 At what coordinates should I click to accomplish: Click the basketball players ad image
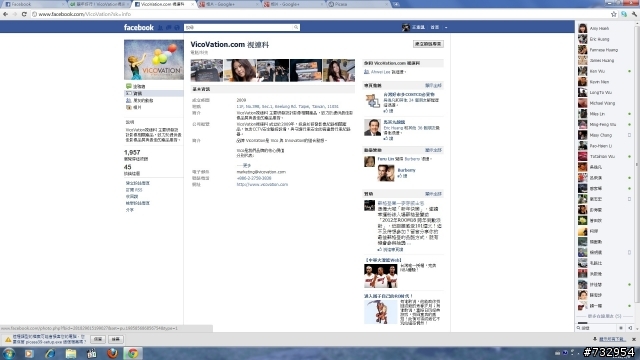click(x=380, y=276)
